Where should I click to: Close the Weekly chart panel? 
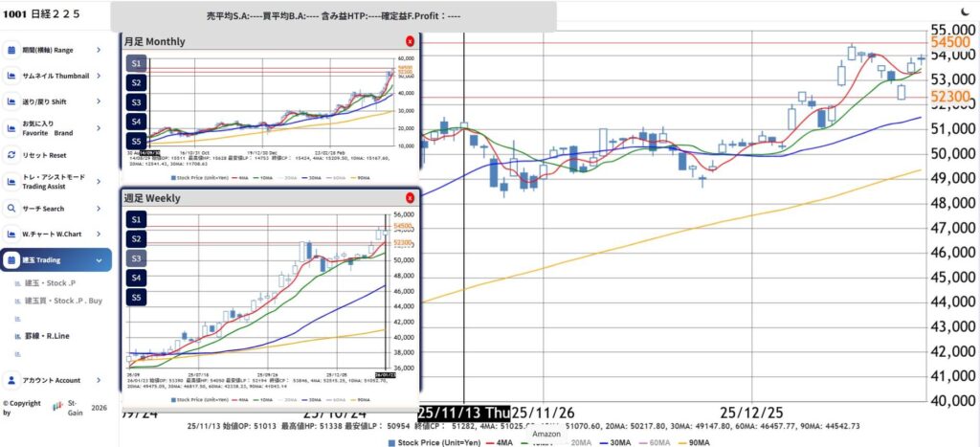pyautogui.click(x=410, y=196)
